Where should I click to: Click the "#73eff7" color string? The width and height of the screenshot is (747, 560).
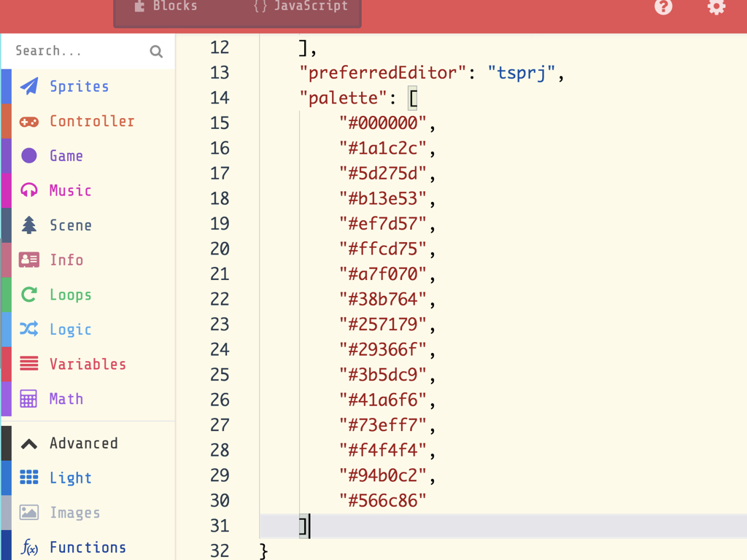coord(382,426)
